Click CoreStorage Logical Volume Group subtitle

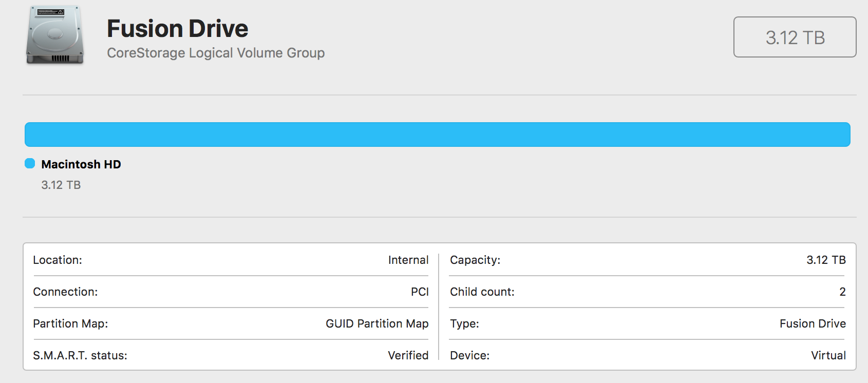pos(216,53)
